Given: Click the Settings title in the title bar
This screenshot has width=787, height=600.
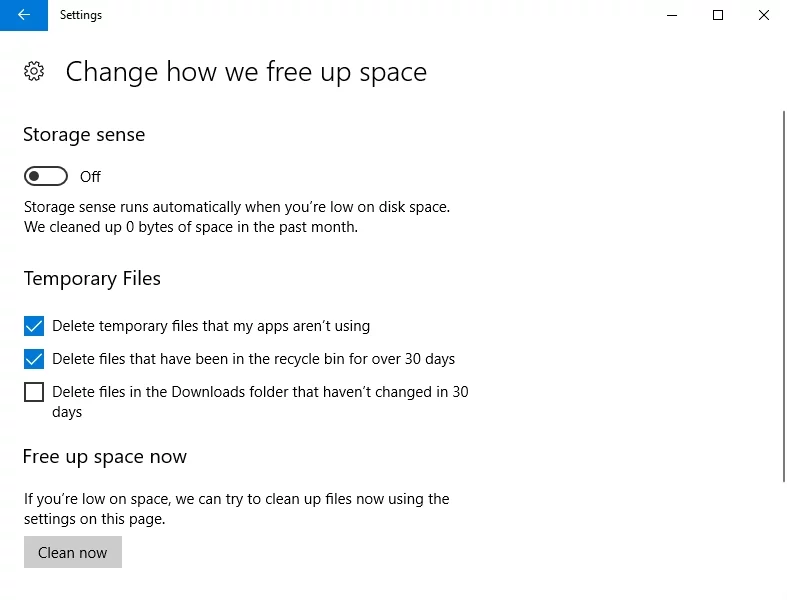Looking at the screenshot, I should coord(81,15).
